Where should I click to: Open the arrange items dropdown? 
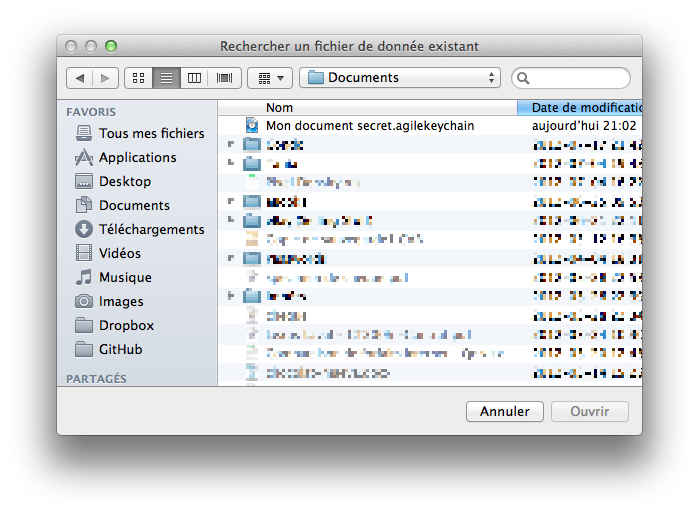point(270,78)
